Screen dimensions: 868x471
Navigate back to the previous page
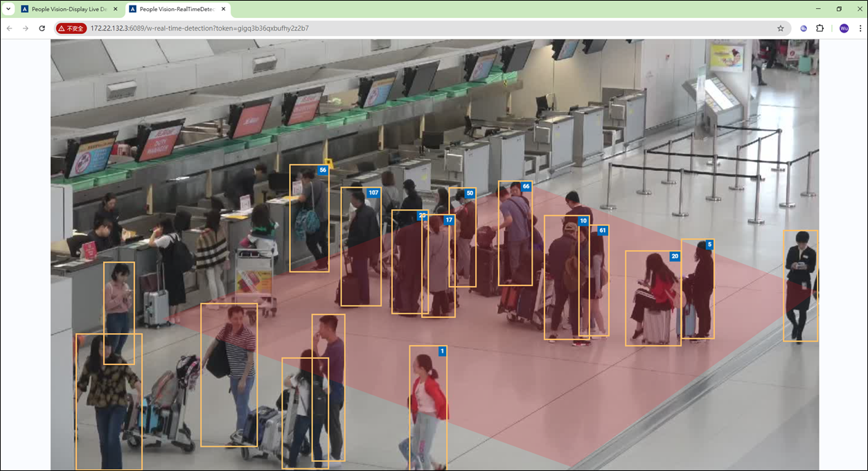coord(9,28)
